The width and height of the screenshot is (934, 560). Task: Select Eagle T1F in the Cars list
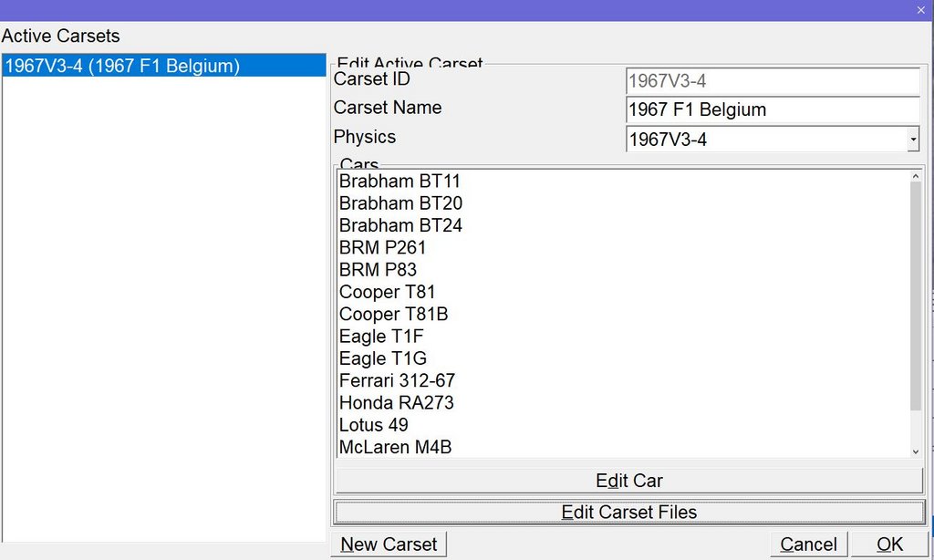pyautogui.click(x=623, y=336)
